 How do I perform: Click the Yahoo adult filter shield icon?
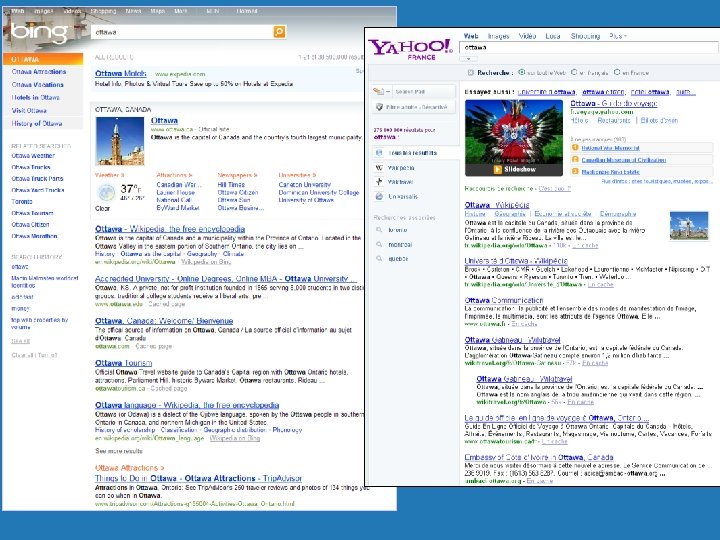pyautogui.click(x=379, y=107)
